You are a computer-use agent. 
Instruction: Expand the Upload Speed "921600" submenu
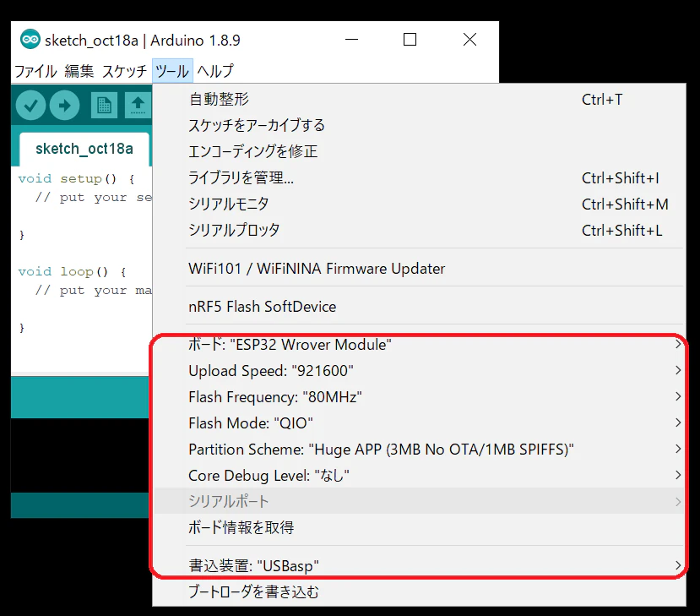419,371
